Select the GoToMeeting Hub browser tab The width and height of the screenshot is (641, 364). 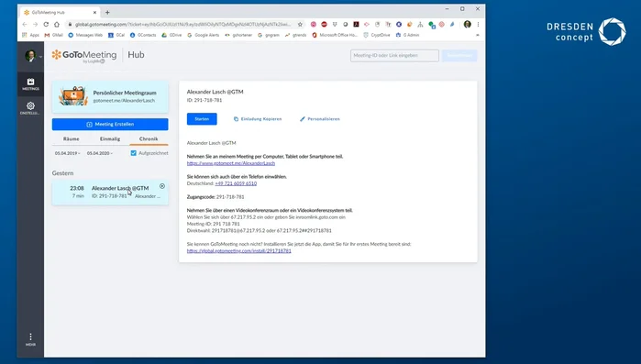[x=60, y=13]
